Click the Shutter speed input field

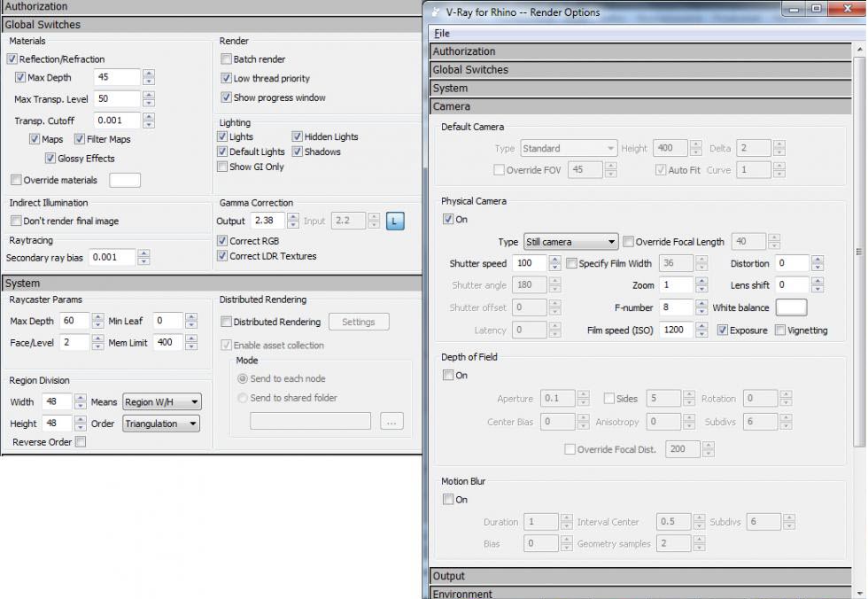530,263
